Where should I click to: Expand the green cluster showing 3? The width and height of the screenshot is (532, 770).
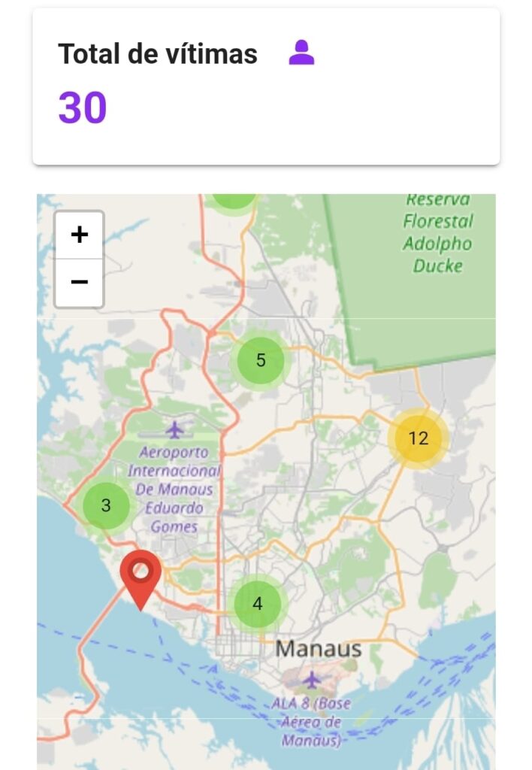click(106, 505)
